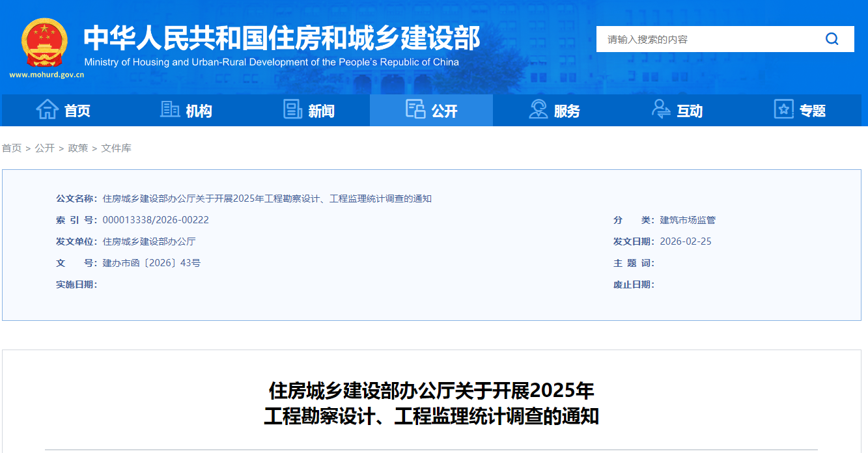Open 文件库 in the breadcrumb

pos(117,148)
